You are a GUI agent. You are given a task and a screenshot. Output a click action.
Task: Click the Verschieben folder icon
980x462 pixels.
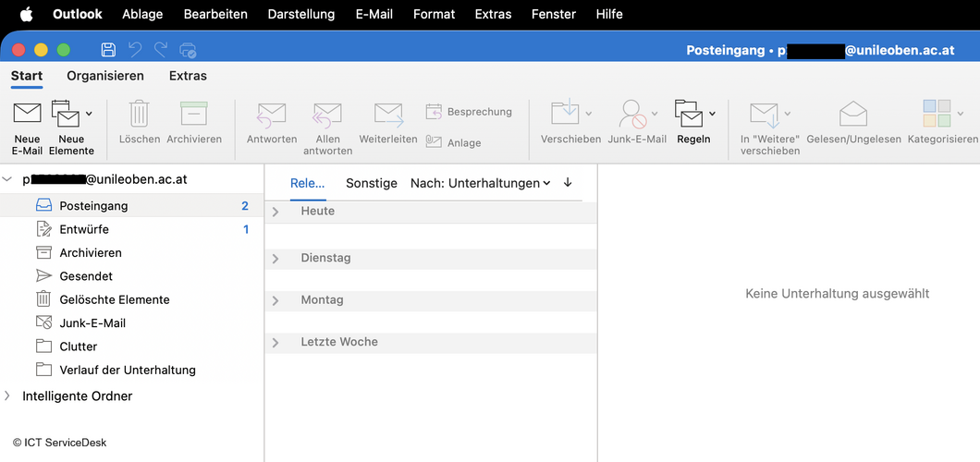coord(565,113)
